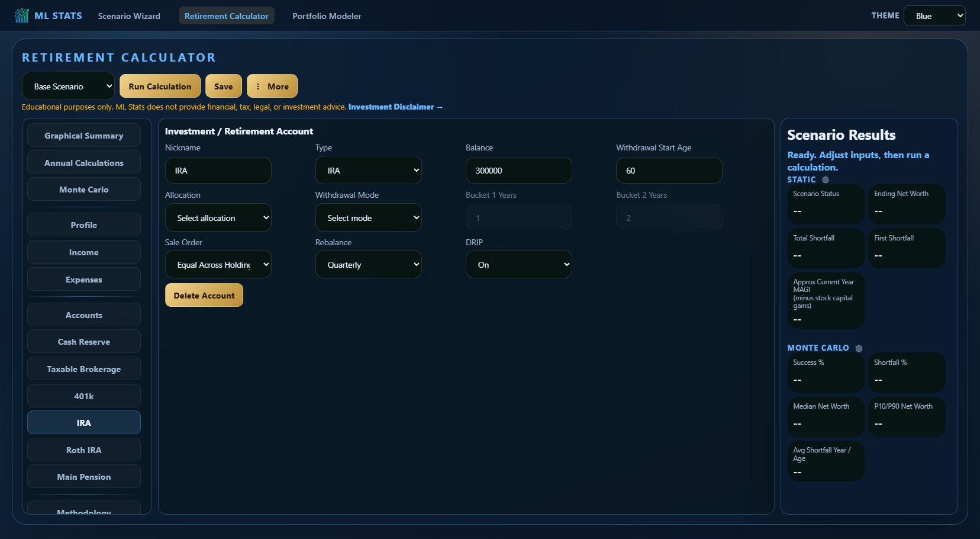Click the Nickname input field

218,171
